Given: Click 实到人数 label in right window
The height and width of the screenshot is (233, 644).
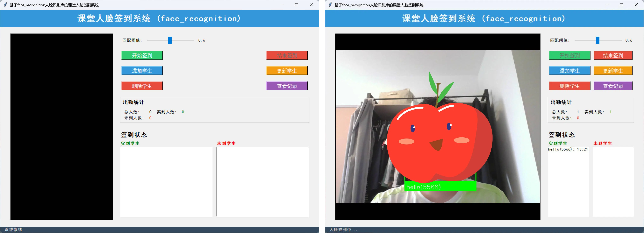Looking at the screenshot, I should point(594,112).
